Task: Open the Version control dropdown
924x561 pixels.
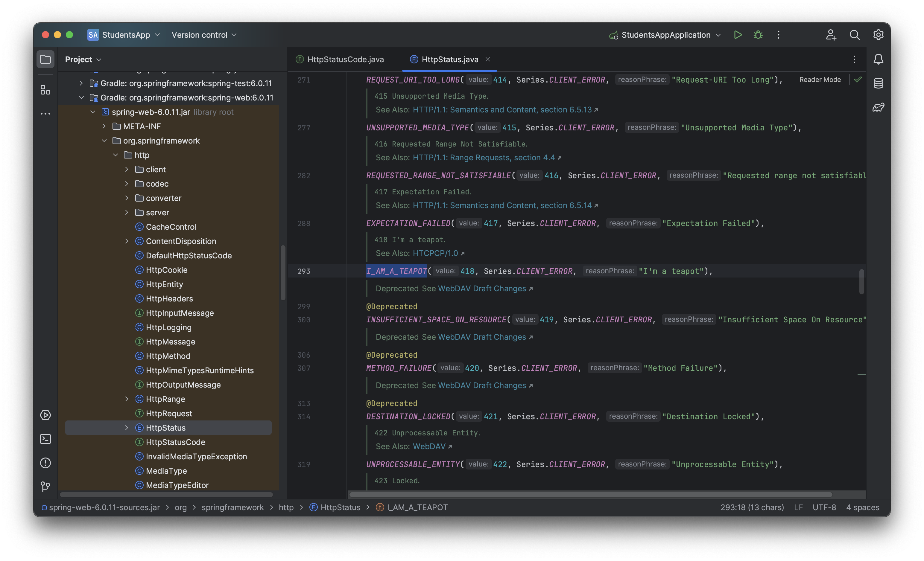Action: pyautogui.click(x=204, y=35)
